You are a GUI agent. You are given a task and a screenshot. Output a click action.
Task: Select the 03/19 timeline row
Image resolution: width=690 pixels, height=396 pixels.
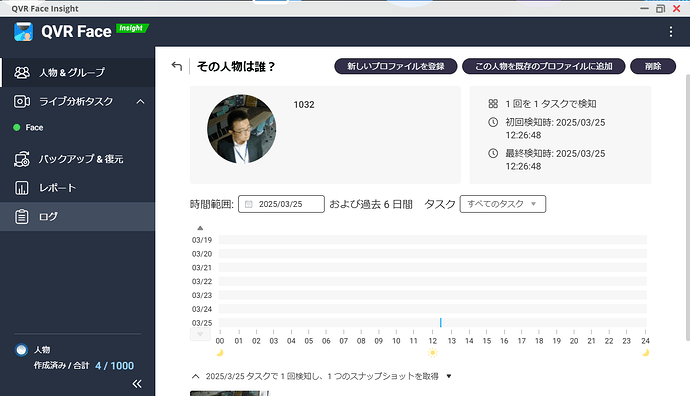[x=433, y=240]
